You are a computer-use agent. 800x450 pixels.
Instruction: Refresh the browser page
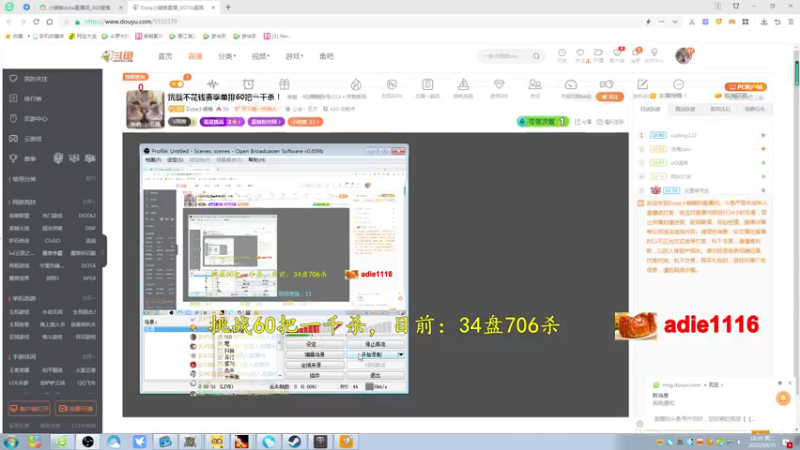36,22
